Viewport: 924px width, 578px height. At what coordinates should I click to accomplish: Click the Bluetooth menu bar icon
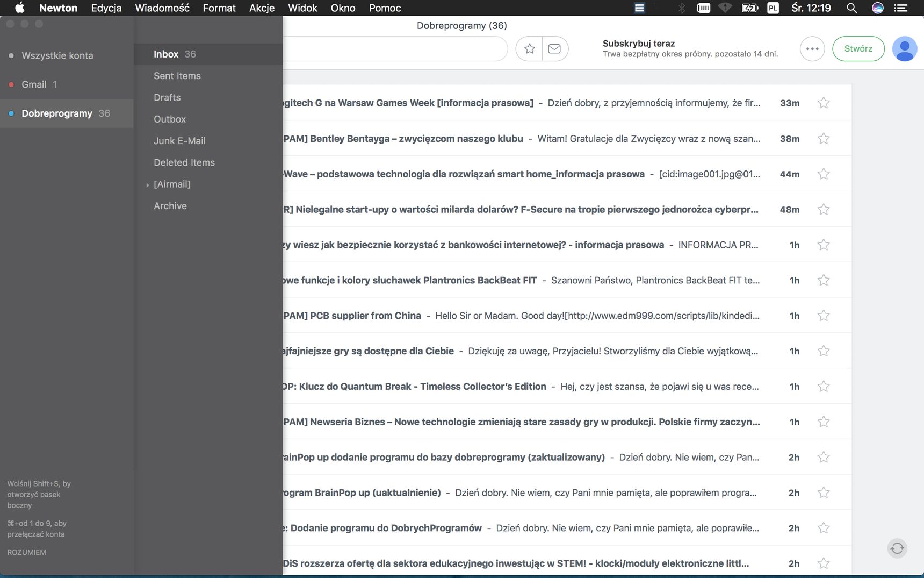682,8
